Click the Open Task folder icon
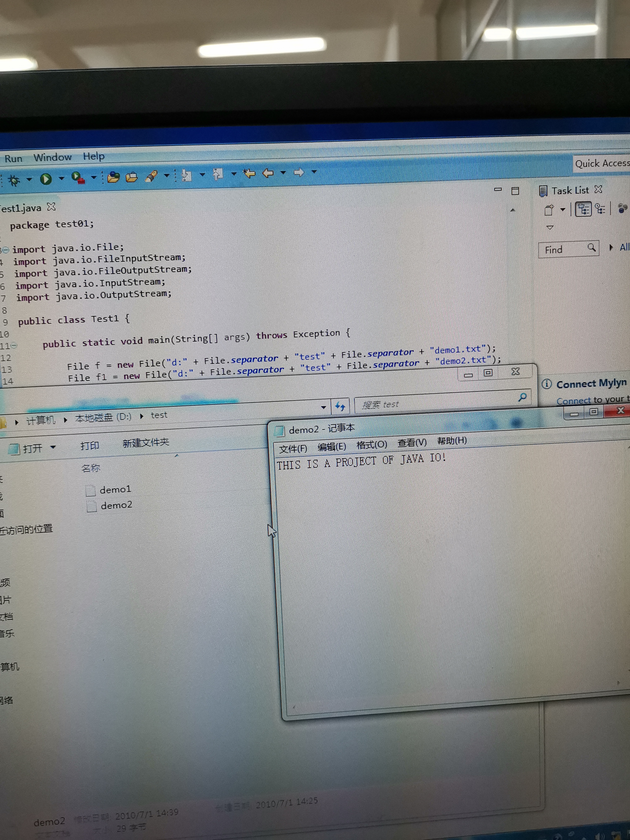 click(x=131, y=177)
